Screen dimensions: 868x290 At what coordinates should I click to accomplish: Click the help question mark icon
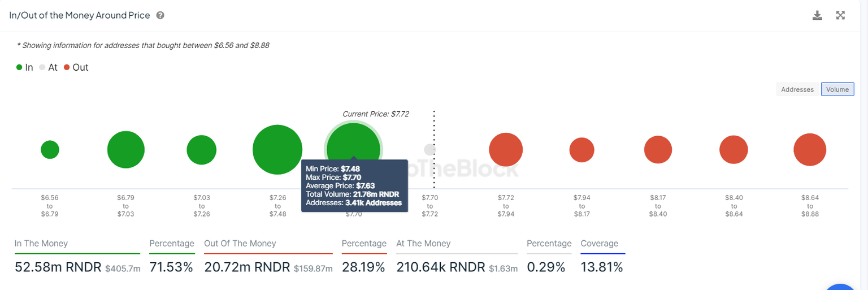160,16
